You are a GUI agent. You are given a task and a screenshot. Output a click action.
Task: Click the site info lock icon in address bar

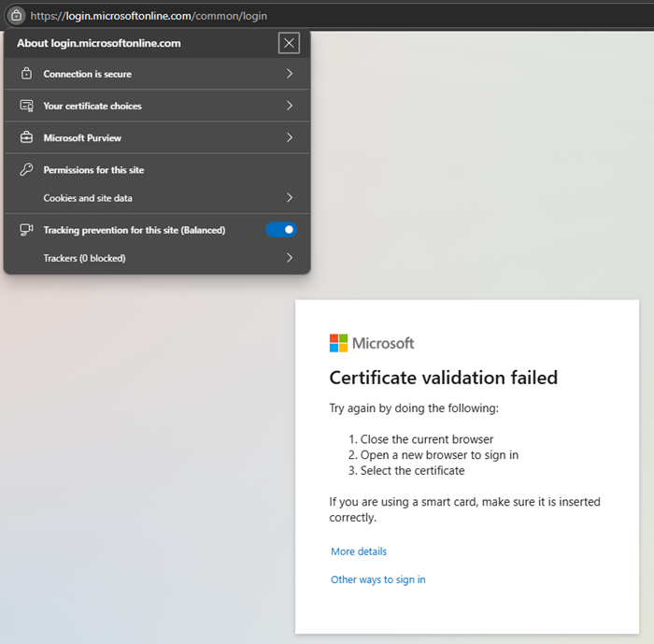(x=15, y=16)
